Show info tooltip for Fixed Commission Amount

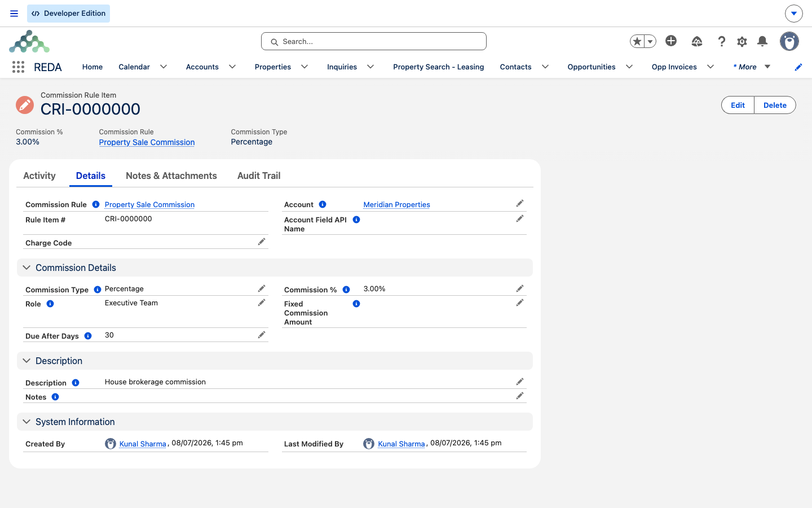click(356, 304)
